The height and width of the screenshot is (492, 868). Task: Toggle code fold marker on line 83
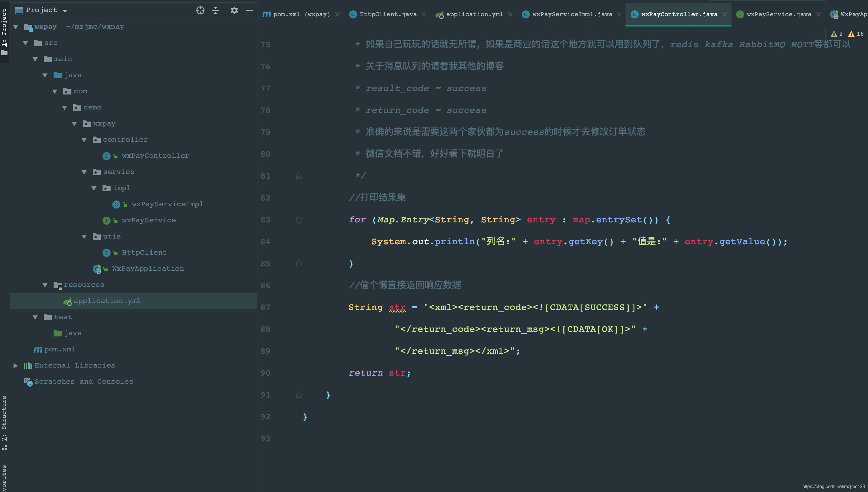(299, 220)
